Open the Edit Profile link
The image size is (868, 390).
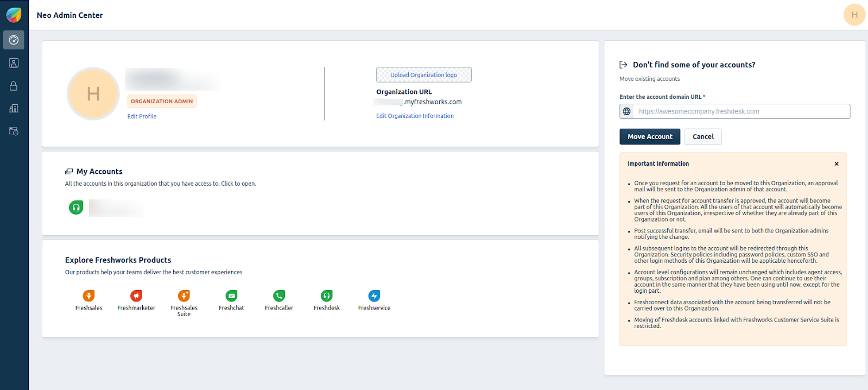click(x=142, y=116)
